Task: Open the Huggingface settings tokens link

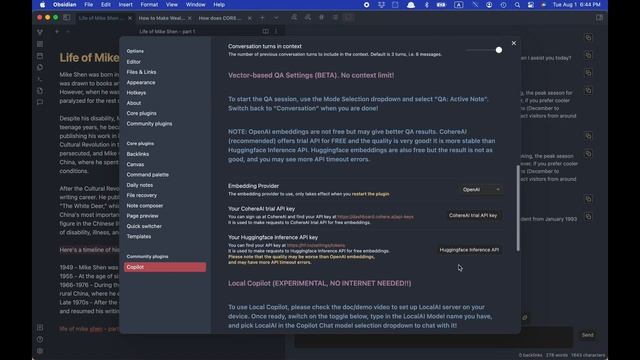Action: click(316, 245)
